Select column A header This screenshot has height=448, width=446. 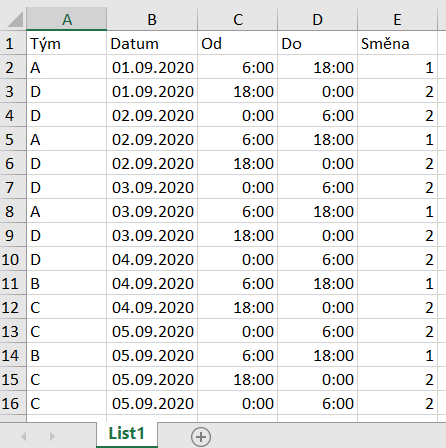(x=67, y=20)
